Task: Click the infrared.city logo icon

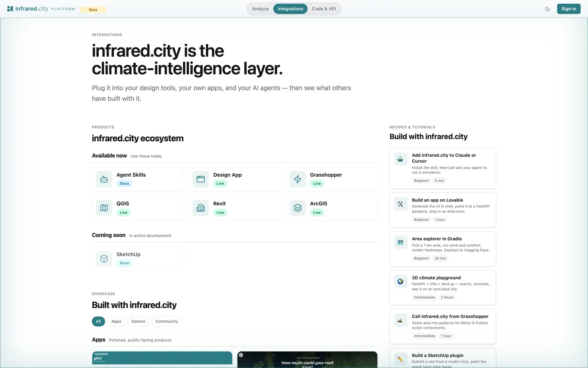Action: click(10, 8)
